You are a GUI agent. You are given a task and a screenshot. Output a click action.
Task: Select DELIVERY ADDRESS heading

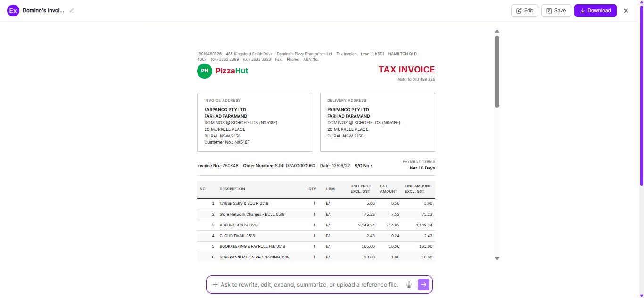[347, 100]
